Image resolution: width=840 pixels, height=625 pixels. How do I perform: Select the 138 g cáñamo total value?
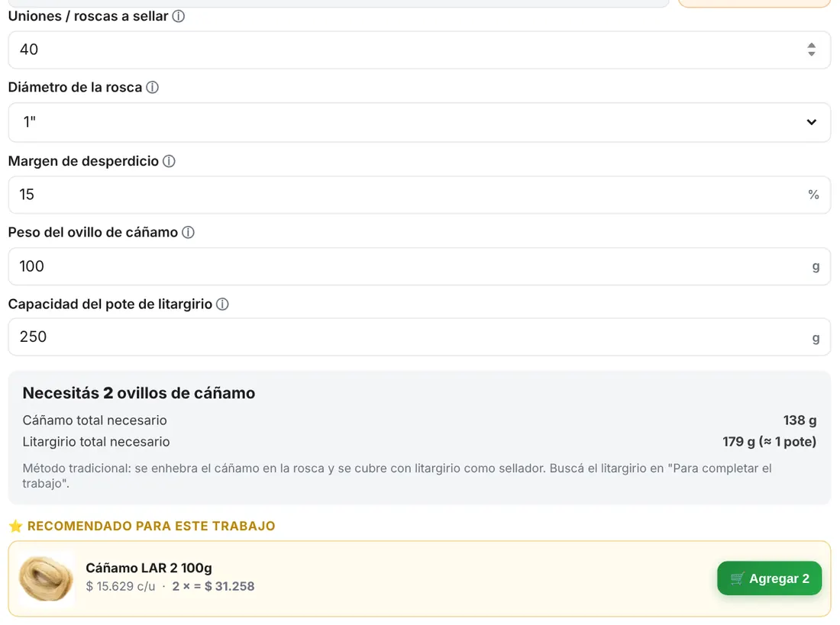pyautogui.click(x=800, y=420)
